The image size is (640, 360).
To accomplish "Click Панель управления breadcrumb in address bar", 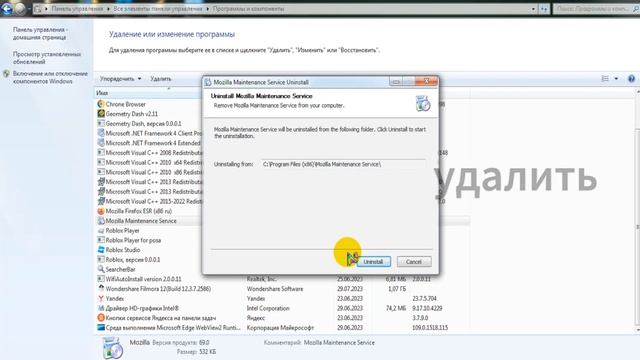I will pyautogui.click(x=77, y=9).
